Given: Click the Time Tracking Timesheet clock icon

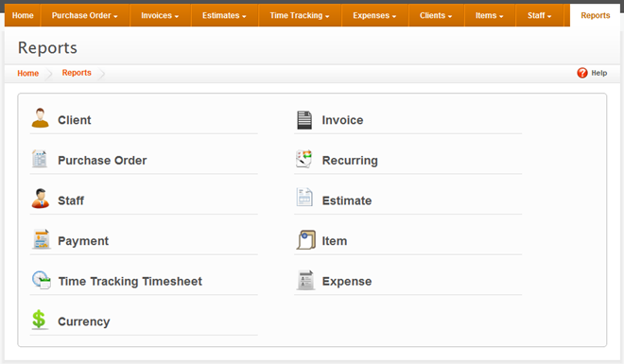Looking at the screenshot, I should pyautogui.click(x=42, y=280).
